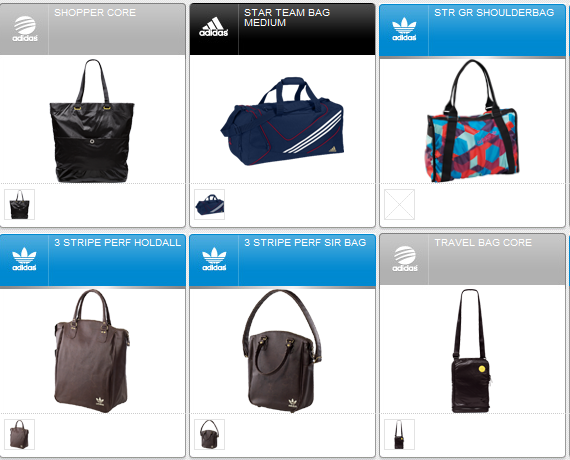Open the STAR TEAM BAG MEDIUM title

287,17
